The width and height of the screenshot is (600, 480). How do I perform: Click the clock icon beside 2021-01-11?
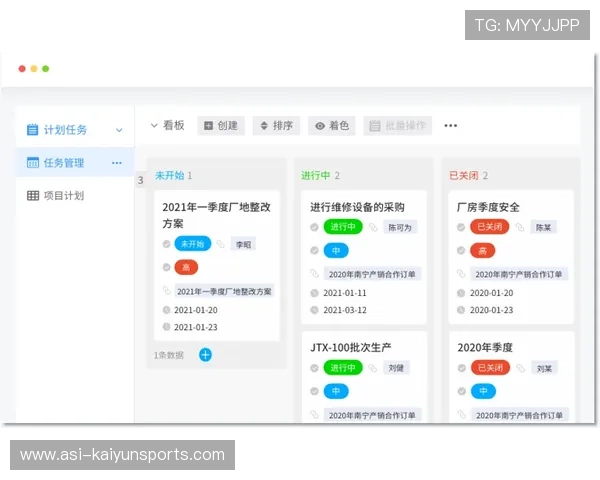tap(314, 293)
